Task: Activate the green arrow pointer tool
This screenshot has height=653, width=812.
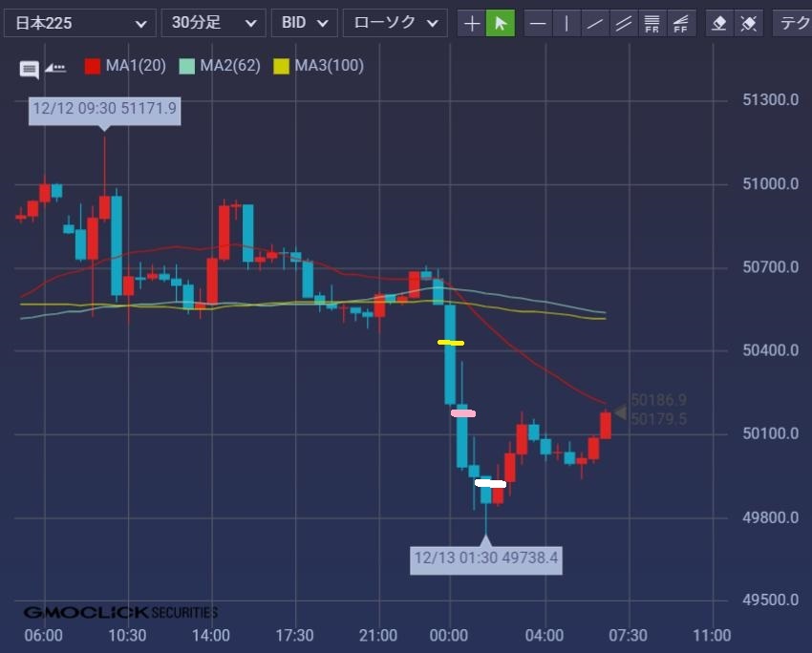Action: point(500,23)
